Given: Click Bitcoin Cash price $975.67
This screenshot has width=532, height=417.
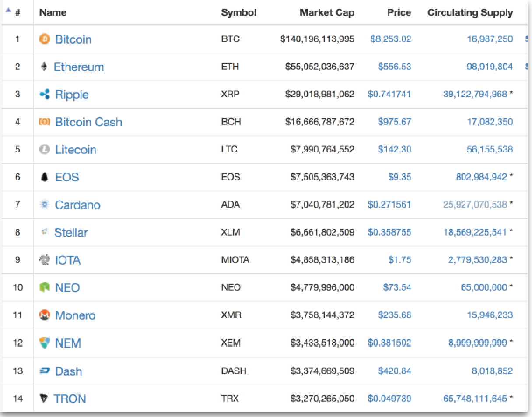Looking at the screenshot, I should 395,122.
